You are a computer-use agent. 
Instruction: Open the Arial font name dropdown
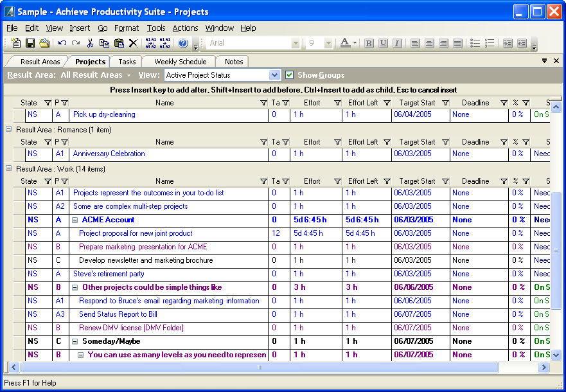[x=296, y=43]
